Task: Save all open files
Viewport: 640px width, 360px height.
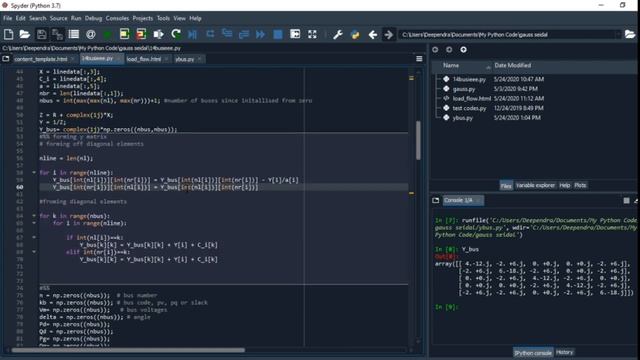Action: 57,35
